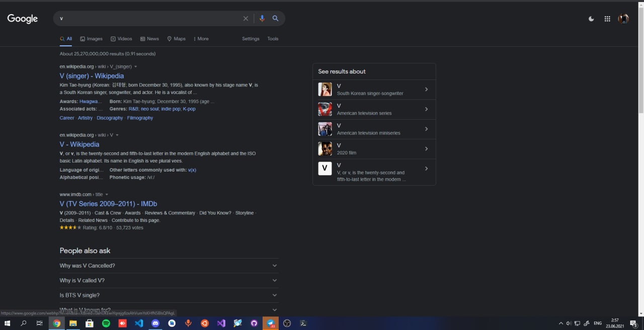Click the K-pop genre link
The height and width of the screenshot is (330, 644).
pos(189,109)
